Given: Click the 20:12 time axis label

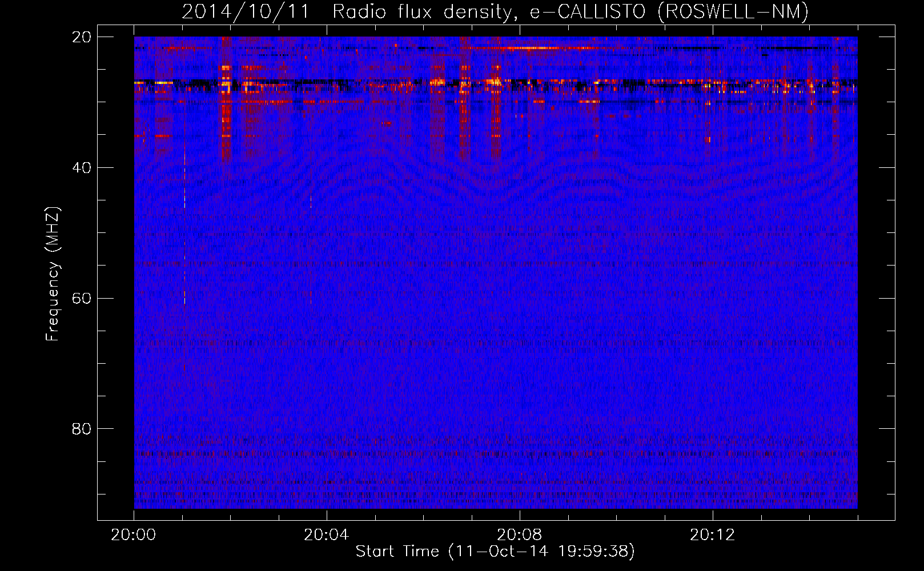Looking at the screenshot, I should pos(712,535).
